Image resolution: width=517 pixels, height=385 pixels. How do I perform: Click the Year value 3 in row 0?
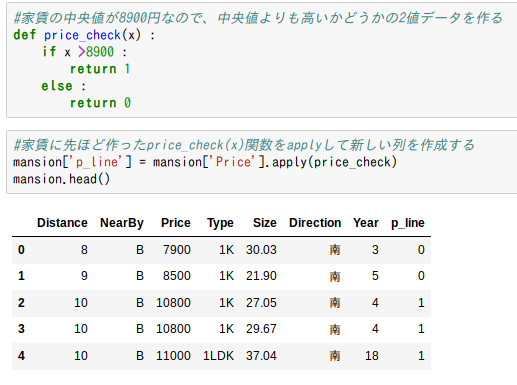[x=375, y=250]
